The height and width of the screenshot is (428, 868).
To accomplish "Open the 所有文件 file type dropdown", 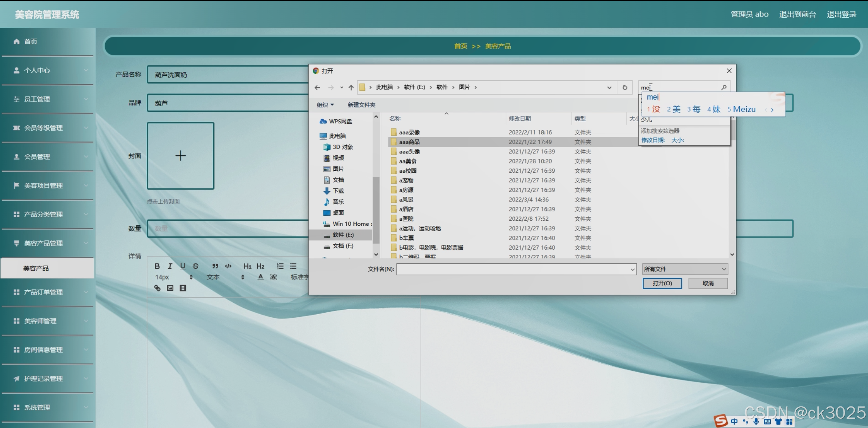I will 685,269.
